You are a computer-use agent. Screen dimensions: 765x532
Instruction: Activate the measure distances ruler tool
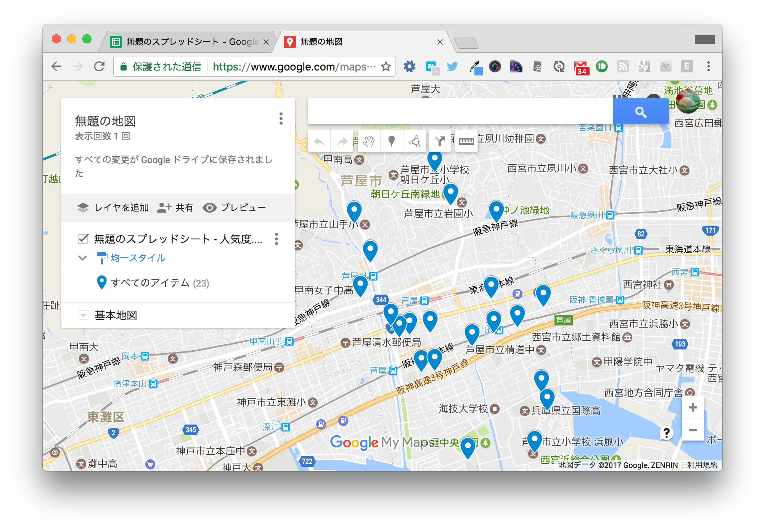click(466, 141)
